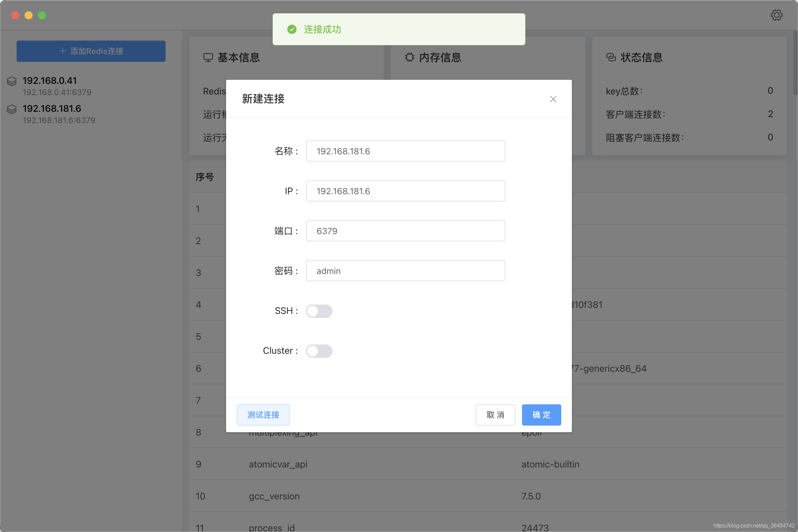Focus the IP input field
798x532 pixels.
point(405,191)
